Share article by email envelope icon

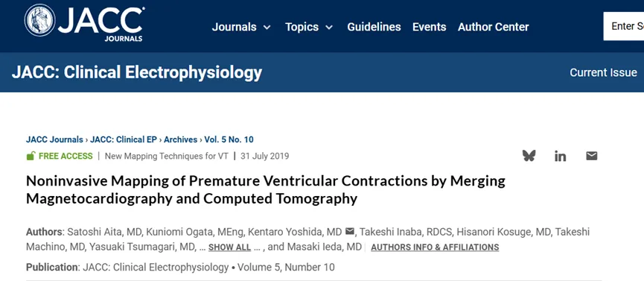[591, 156]
